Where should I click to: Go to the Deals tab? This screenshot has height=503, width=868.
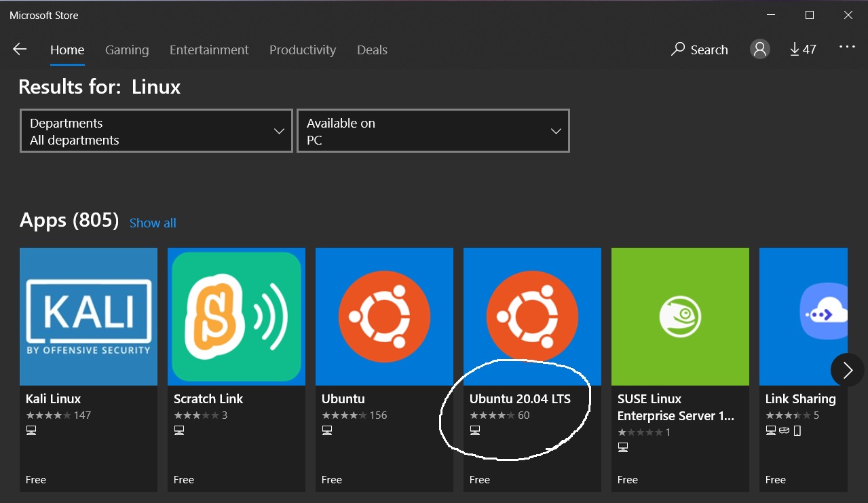pyautogui.click(x=372, y=50)
